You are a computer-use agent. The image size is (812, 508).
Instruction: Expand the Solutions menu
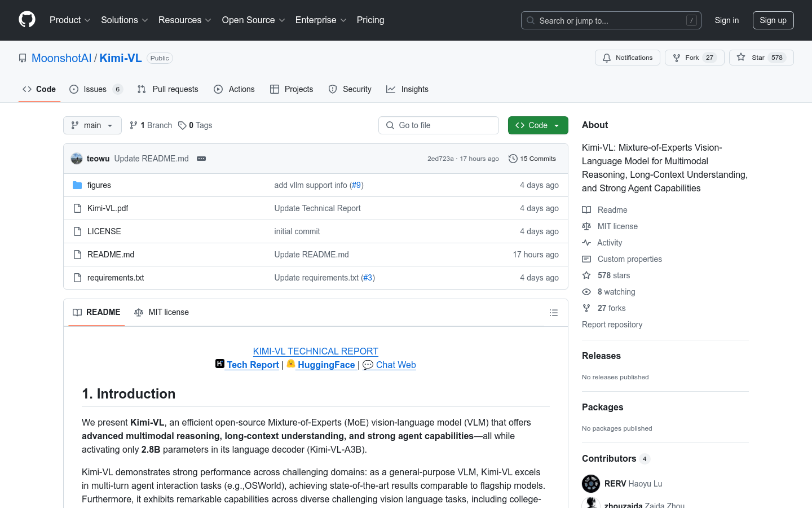[125, 20]
